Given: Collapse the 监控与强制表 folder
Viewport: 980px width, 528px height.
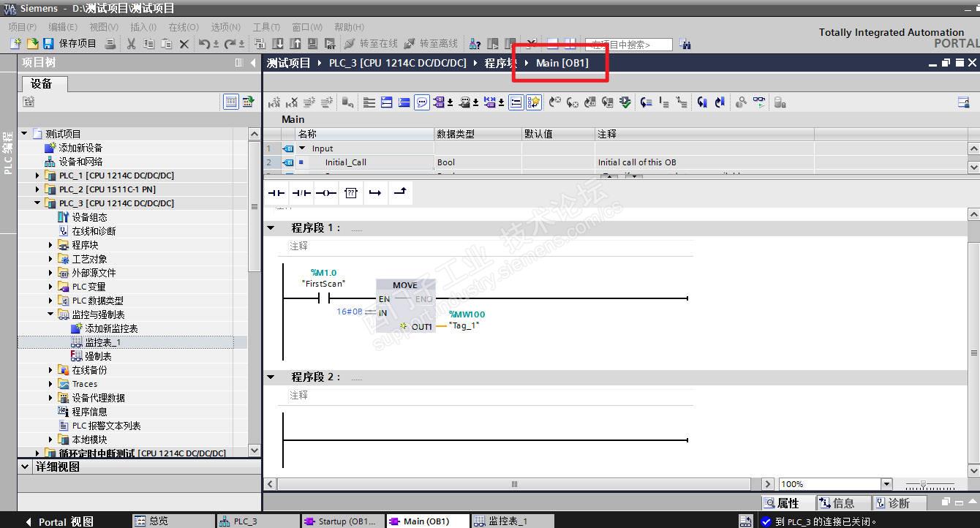Looking at the screenshot, I should 51,314.
